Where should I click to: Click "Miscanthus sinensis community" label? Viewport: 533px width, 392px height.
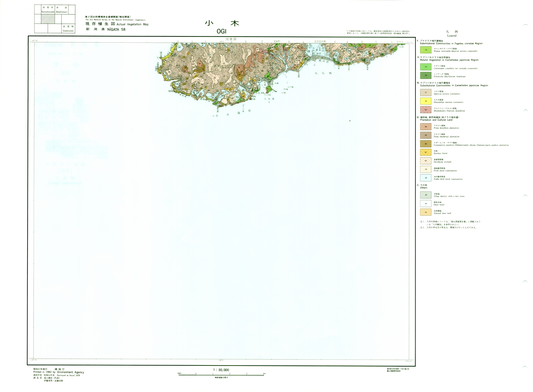click(448, 102)
